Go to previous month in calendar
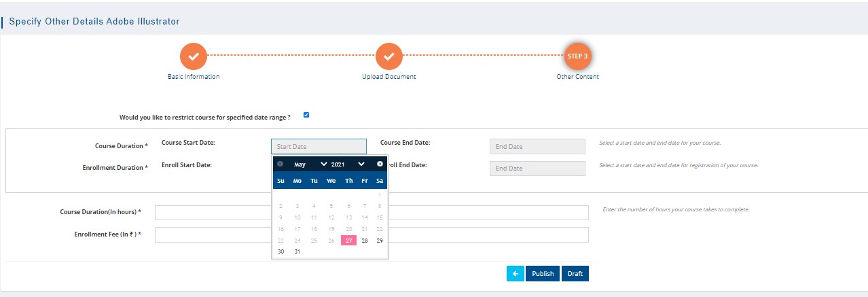The image size is (868, 297). (x=280, y=164)
